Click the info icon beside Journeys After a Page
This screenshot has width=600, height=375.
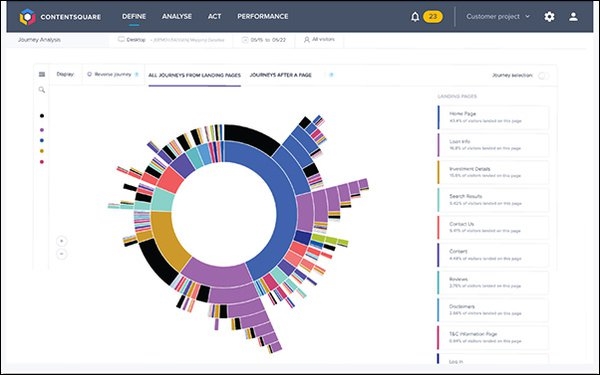click(331, 75)
